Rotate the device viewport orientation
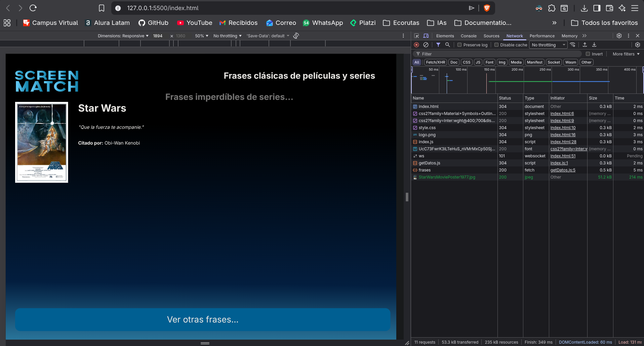Viewport: 644px width, 346px height. click(295, 36)
